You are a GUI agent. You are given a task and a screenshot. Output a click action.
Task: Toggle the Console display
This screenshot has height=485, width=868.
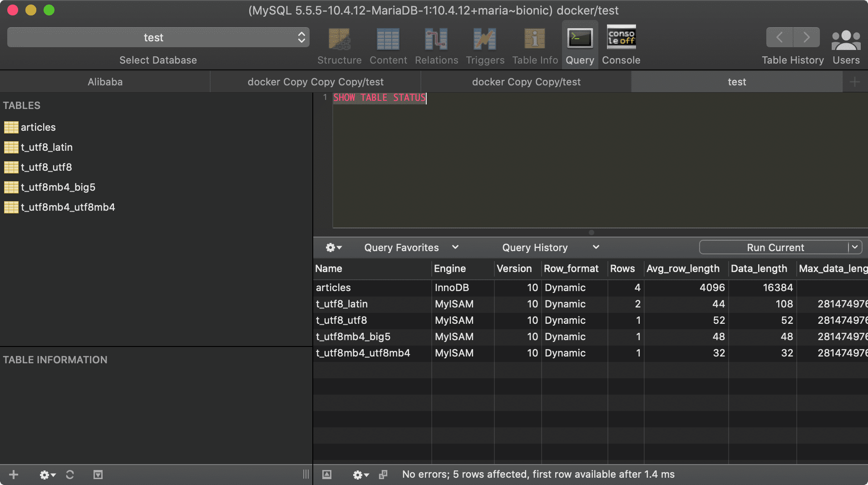[621, 44]
